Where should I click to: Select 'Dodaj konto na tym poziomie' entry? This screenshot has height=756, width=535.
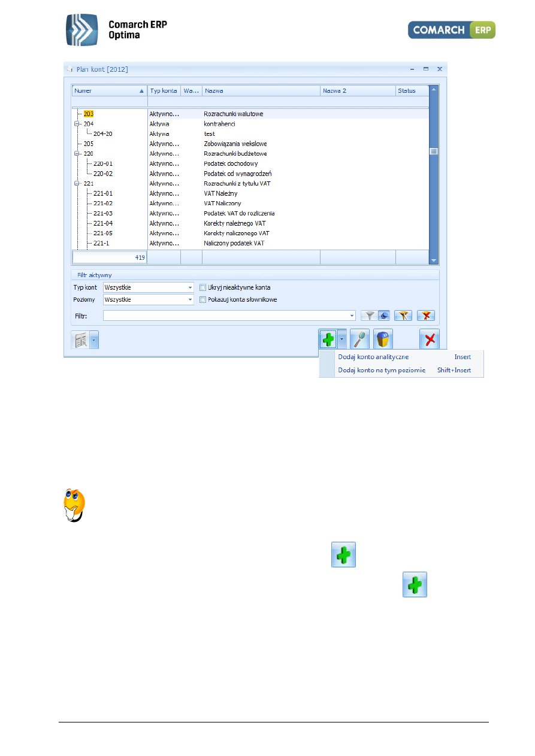click(382, 371)
